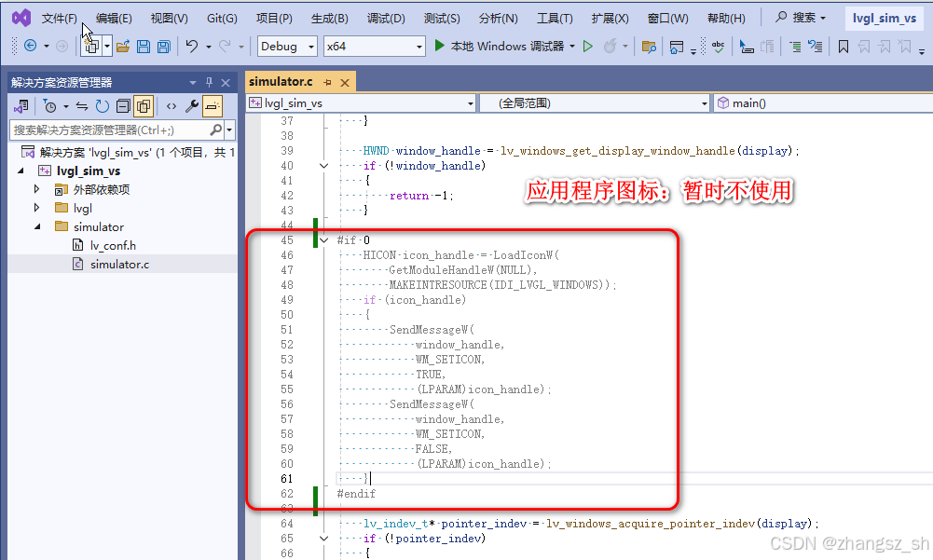Open the debugger target dropdown arrow

coord(572,46)
